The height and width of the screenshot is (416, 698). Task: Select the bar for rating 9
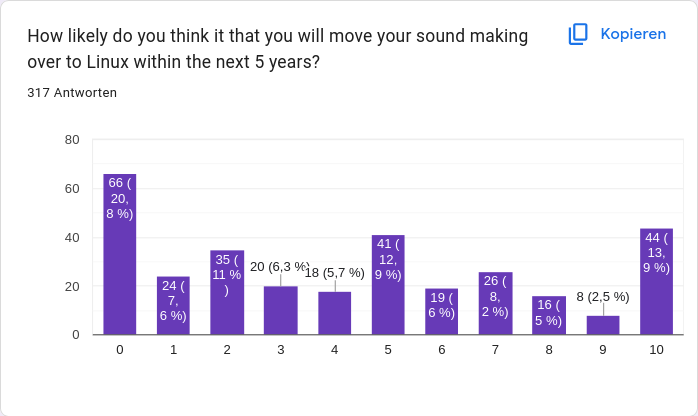[x=603, y=325]
